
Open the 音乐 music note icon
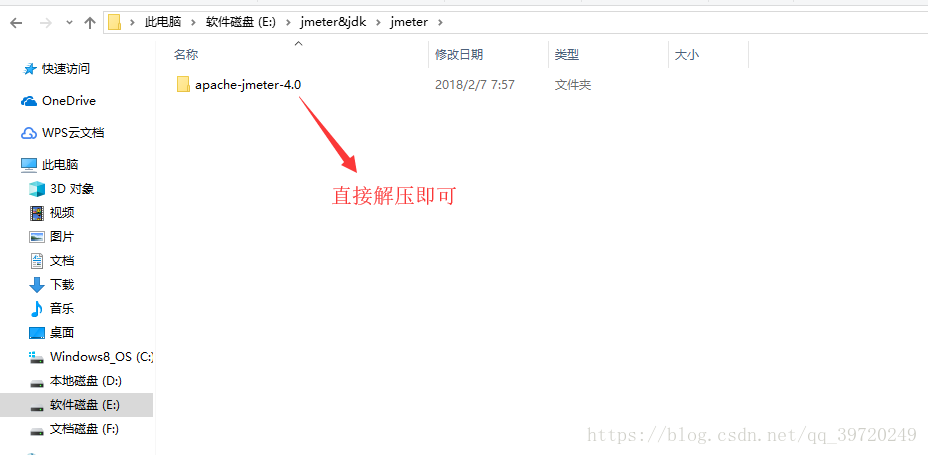click(37, 309)
